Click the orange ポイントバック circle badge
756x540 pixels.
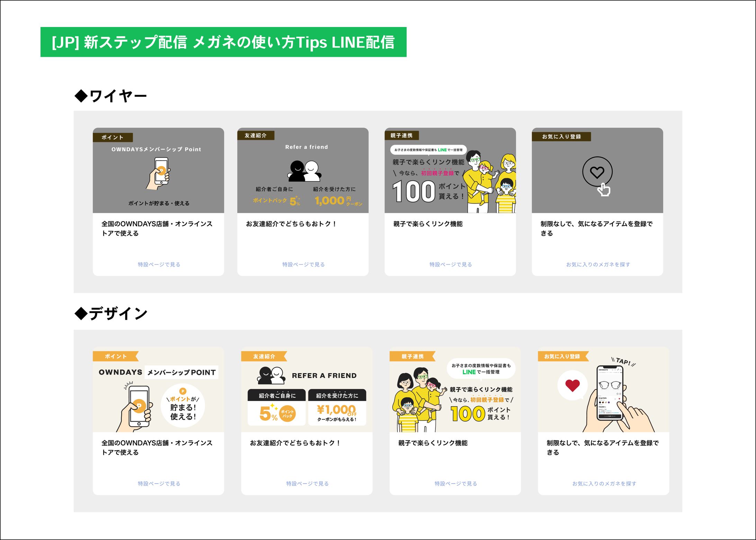[287, 413]
